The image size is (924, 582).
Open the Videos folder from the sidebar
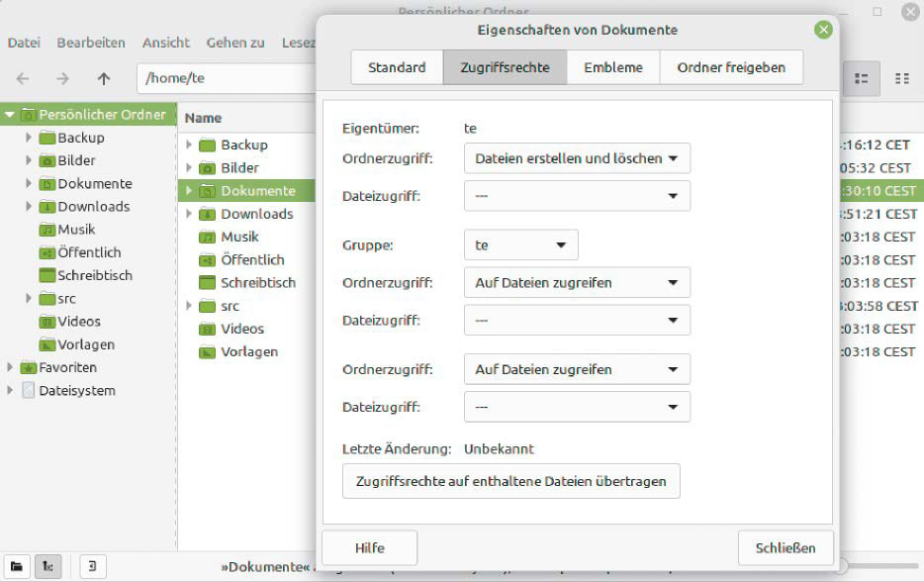46,322
